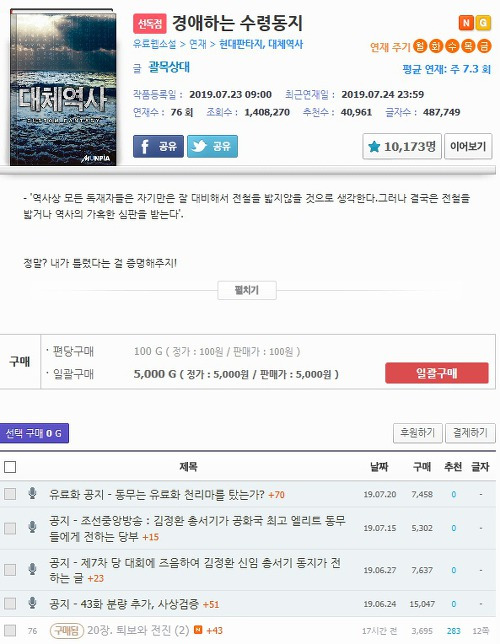Image resolution: width=500 pixels, height=644 pixels.
Task: Click the 선택 구매 0 G button
Action: pos(34,433)
